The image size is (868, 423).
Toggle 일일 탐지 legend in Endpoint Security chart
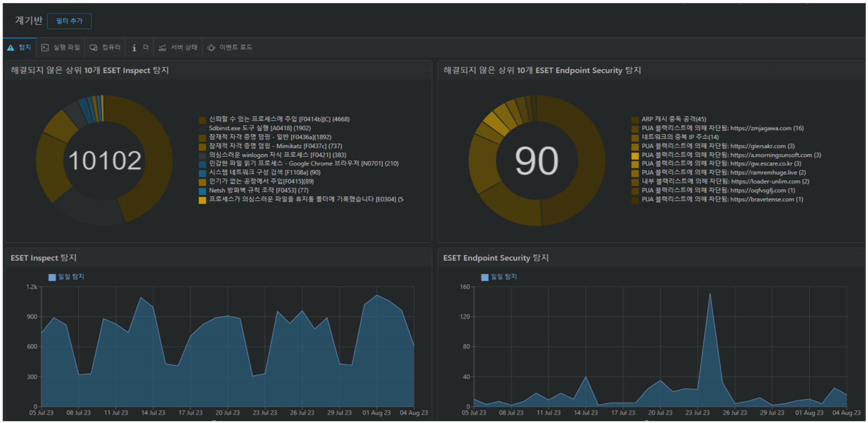[x=499, y=277]
